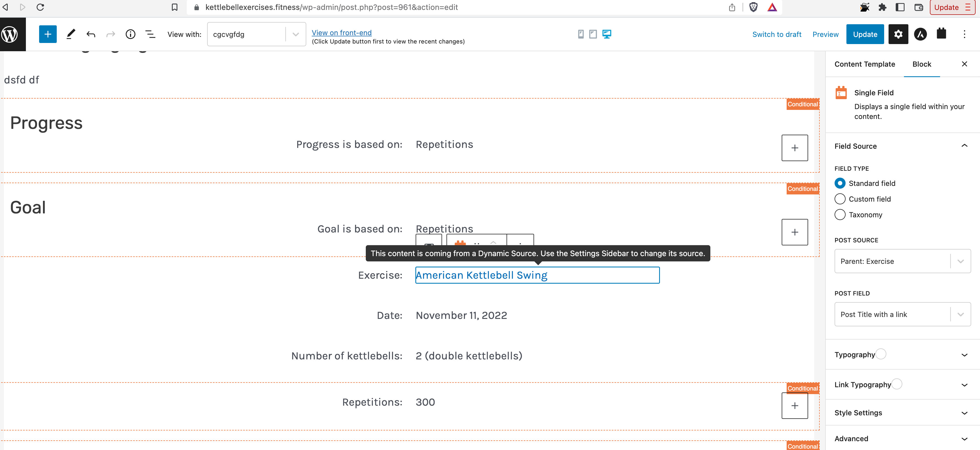Collapse the Field Source section

coord(902,146)
